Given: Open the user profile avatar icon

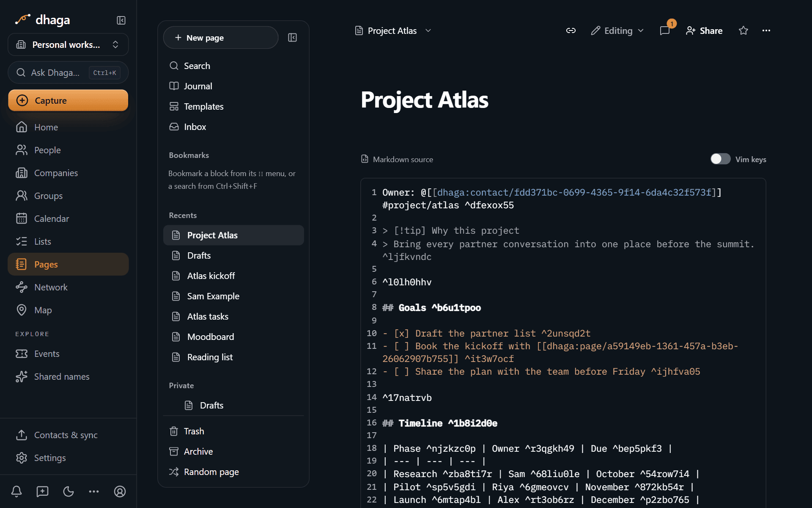Looking at the screenshot, I should 120,491.
